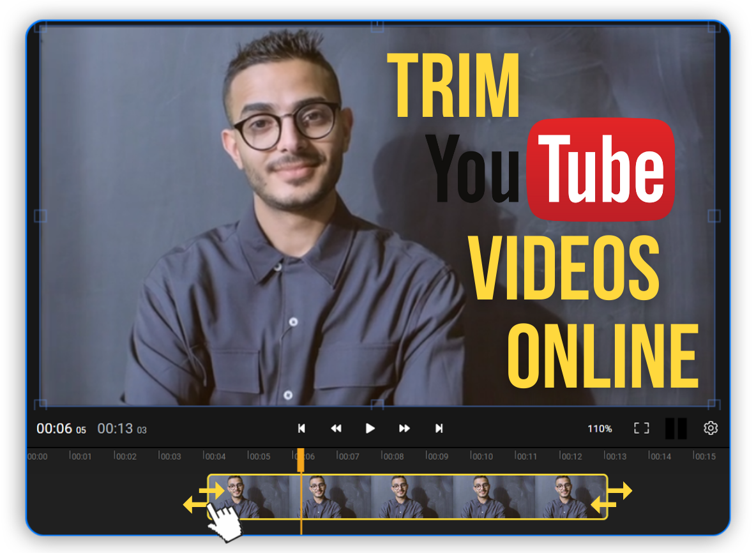
Task: Click the right-middle resize handle of the canvas
Action: tap(714, 215)
